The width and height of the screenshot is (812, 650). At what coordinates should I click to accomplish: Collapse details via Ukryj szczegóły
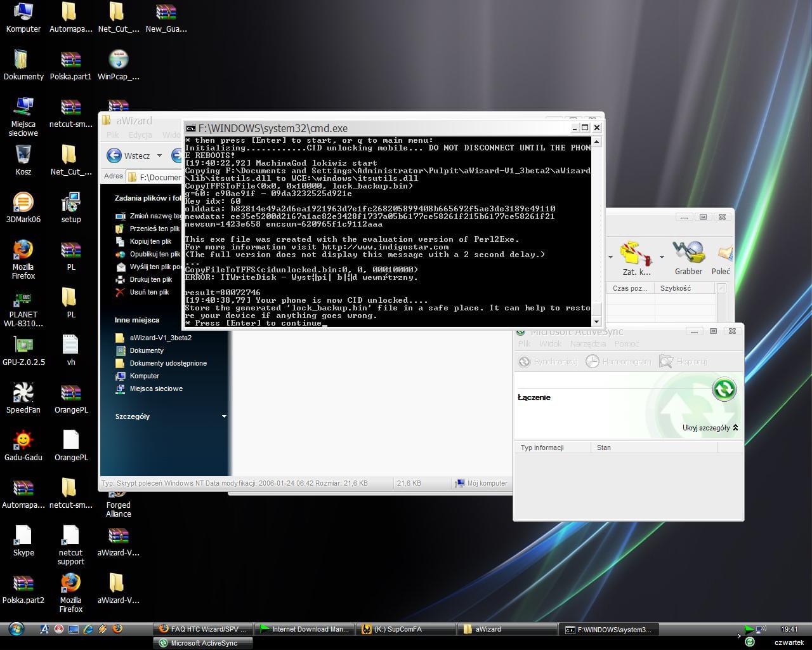(710, 428)
